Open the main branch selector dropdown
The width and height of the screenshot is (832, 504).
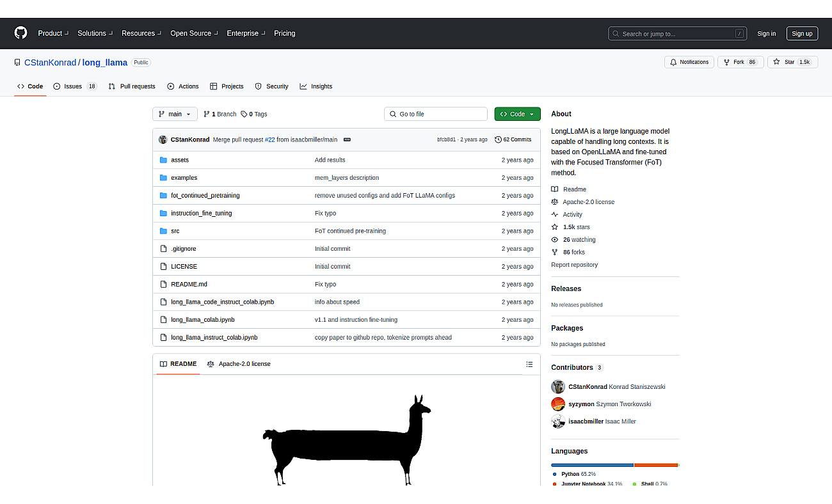click(x=175, y=114)
